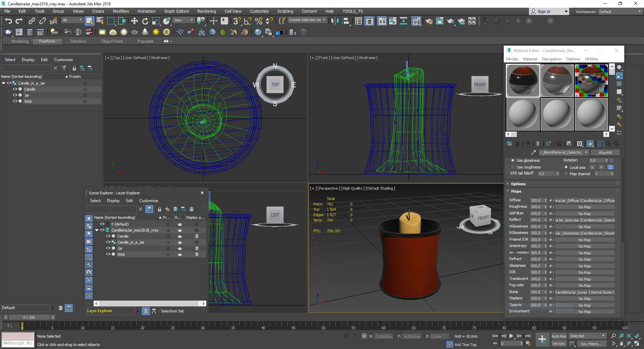Open the Create Selection Set dropdown
Screen dimensions: 644x349
[x=307, y=20]
